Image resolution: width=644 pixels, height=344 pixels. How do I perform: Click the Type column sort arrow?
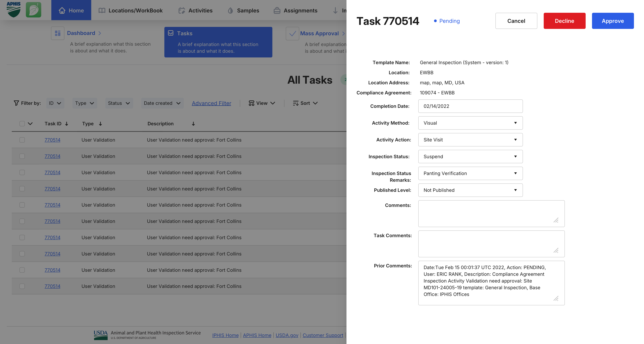(100, 124)
